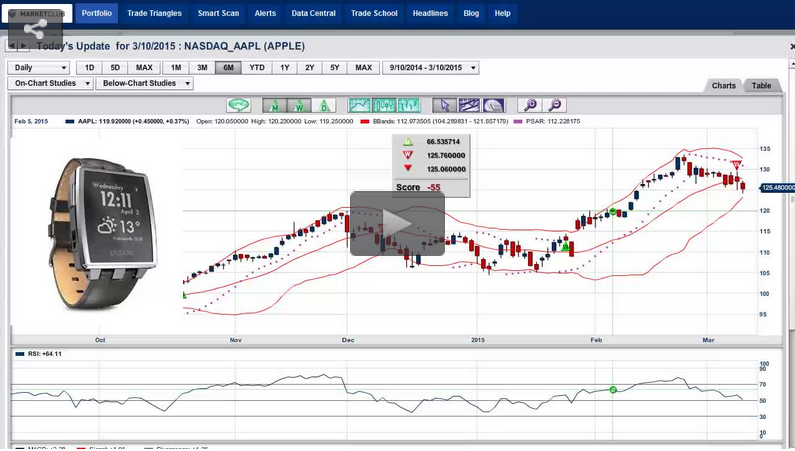Viewport: 795px width, 451px height.
Task: Select the Fibonacci arc drawing tool
Action: tap(493, 105)
